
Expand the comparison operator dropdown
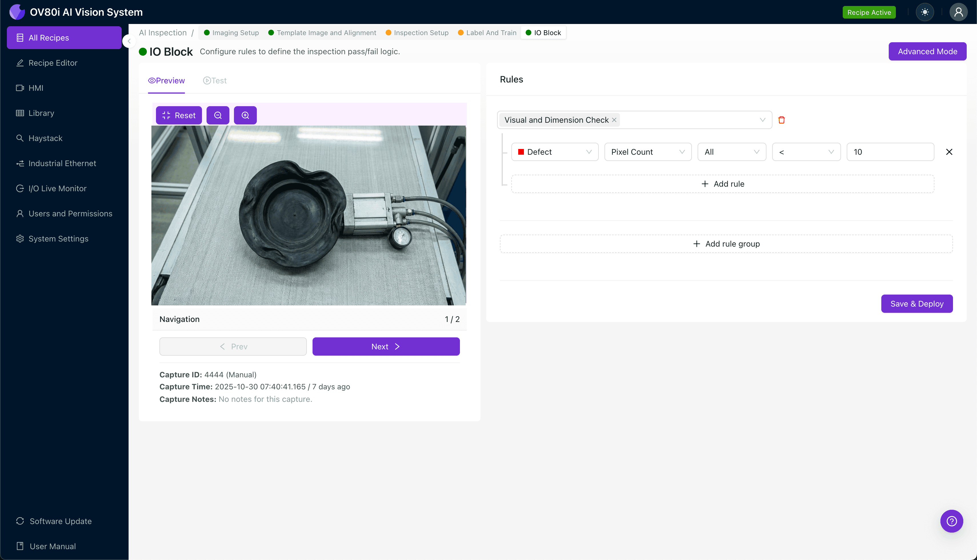806,152
